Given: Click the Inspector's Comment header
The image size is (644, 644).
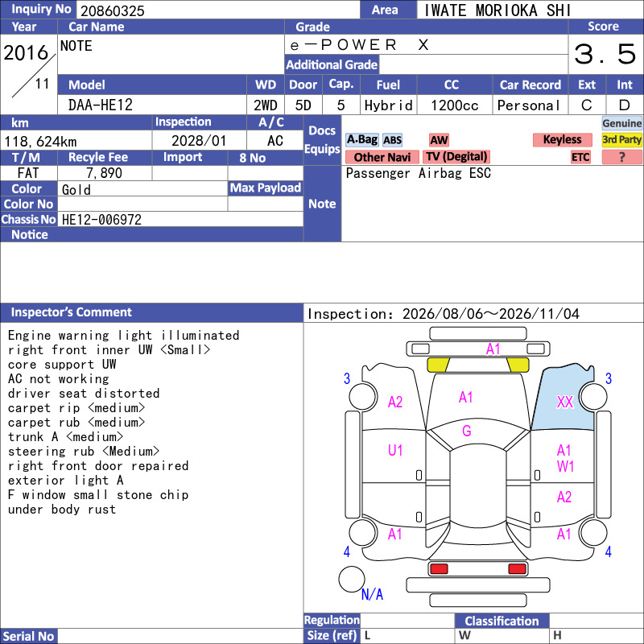Looking at the screenshot, I should (71, 312).
